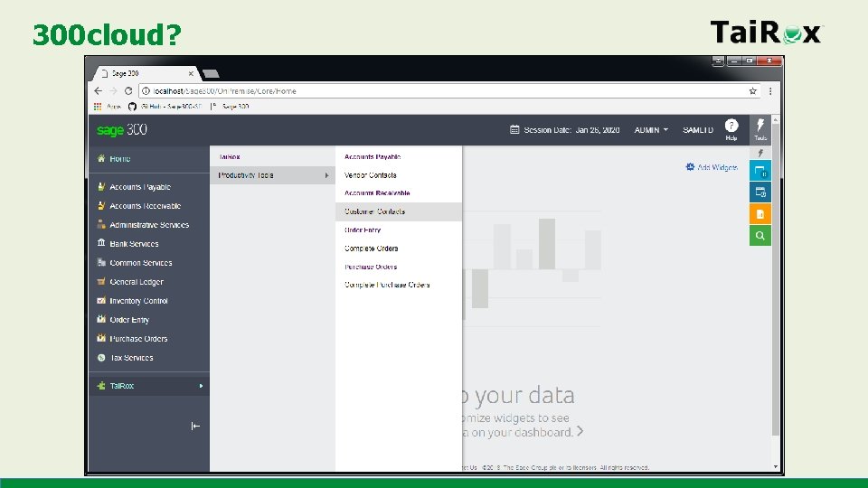Viewport: 868px width, 488px height.
Task: Click the General Ledger sidebar icon
Action: point(101,281)
